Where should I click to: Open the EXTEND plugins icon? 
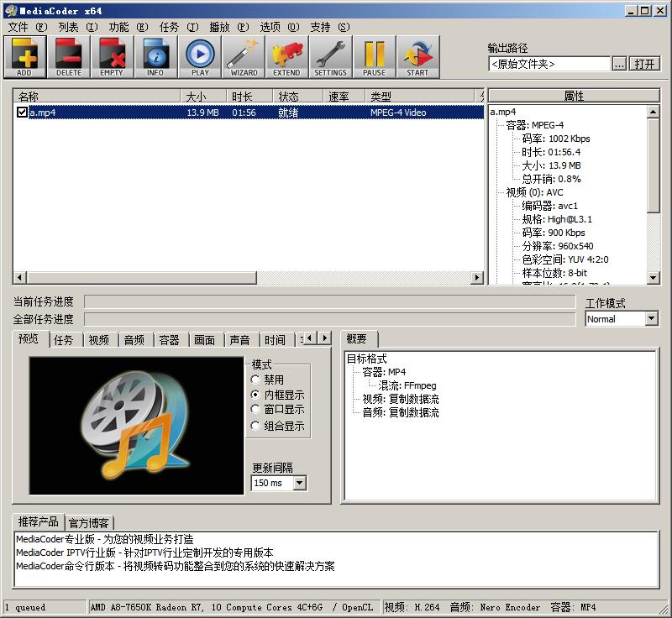click(287, 57)
